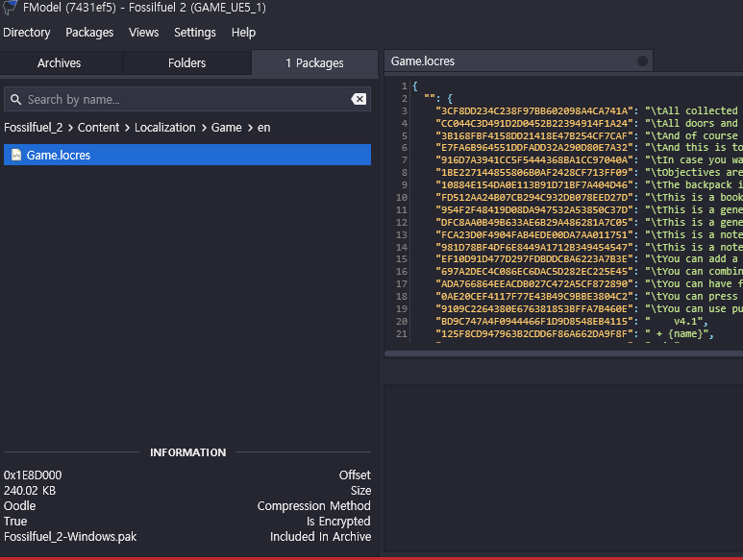Select the Game.locres package in list

[187, 155]
